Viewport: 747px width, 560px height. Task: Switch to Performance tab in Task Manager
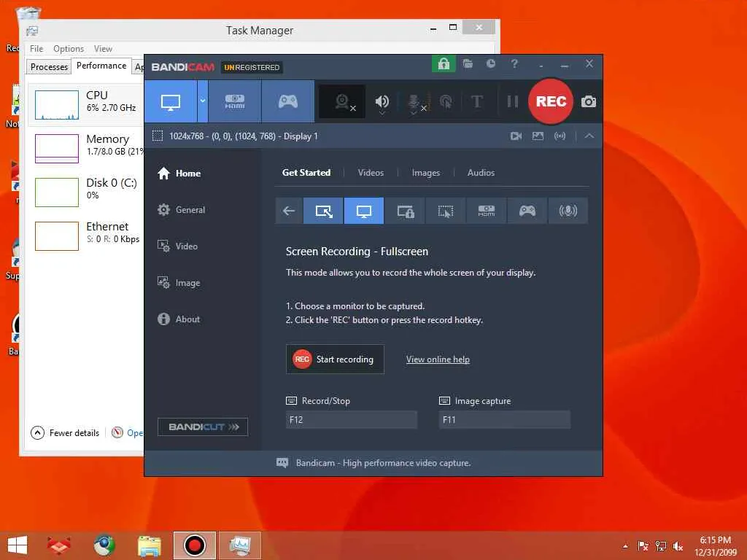click(x=101, y=66)
